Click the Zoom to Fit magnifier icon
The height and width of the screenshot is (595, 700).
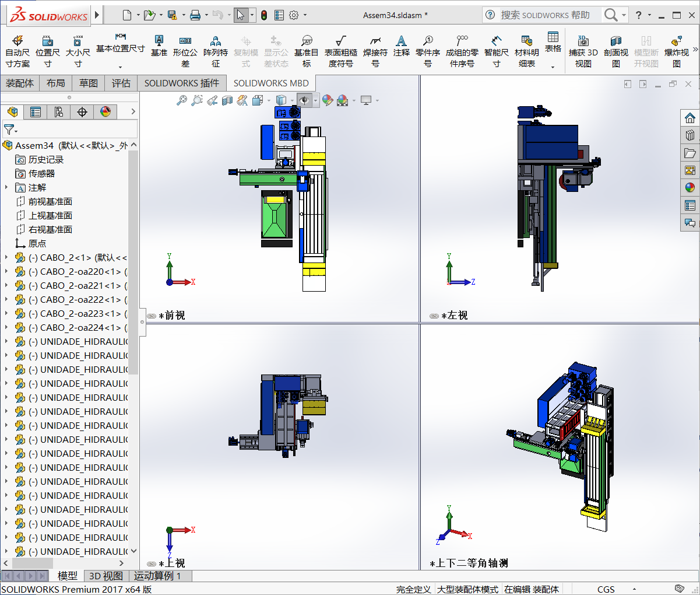[182, 100]
